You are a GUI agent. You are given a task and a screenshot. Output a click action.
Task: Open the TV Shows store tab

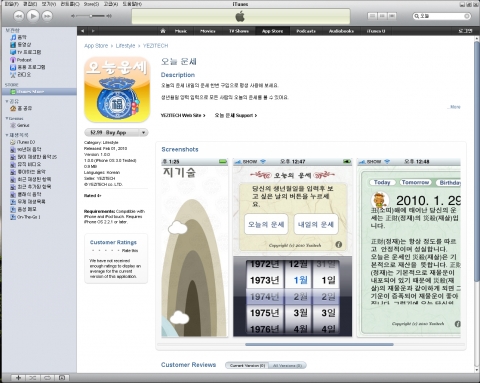(x=239, y=31)
